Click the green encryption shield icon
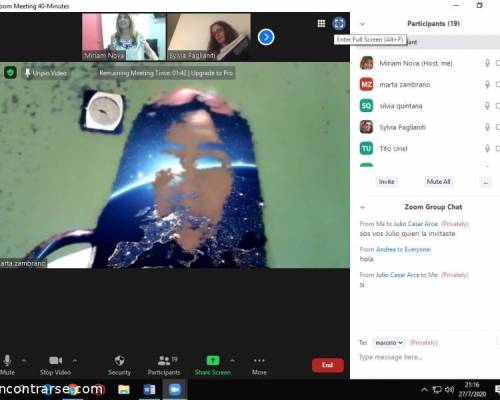This screenshot has height=400, width=500. coord(10,72)
